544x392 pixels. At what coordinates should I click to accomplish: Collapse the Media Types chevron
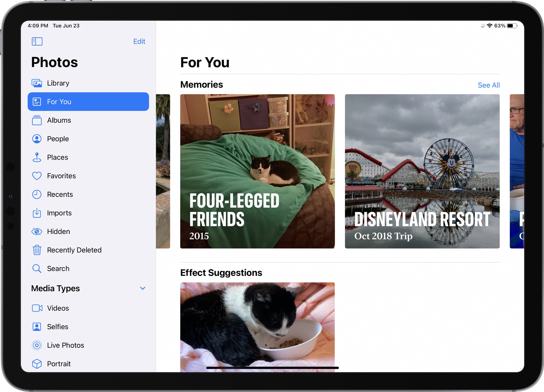[143, 288]
